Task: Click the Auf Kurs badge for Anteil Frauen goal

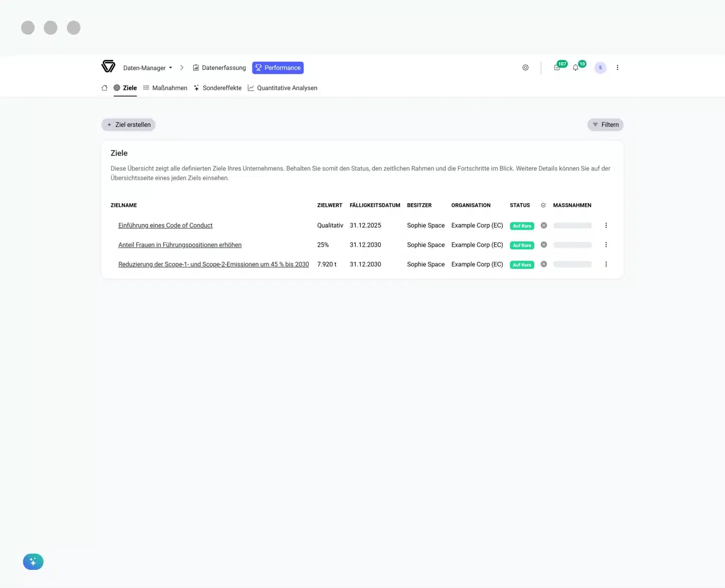Action: click(x=522, y=245)
